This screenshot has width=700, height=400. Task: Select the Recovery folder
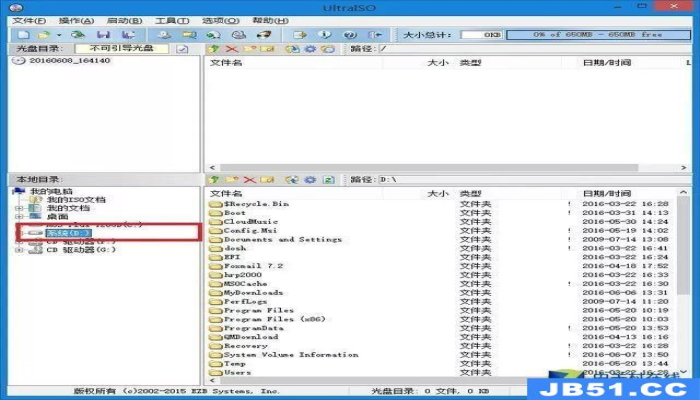click(x=246, y=346)
